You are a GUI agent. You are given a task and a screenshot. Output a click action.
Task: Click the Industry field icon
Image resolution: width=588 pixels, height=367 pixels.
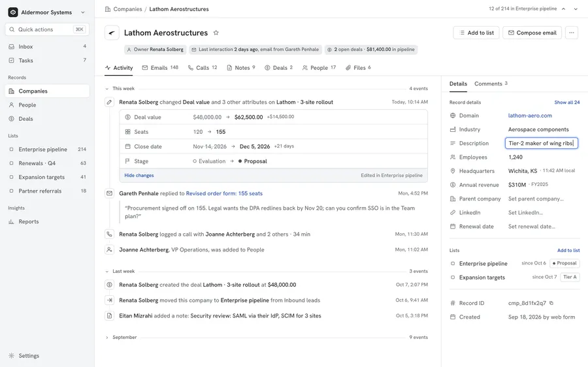coord(453,129)
